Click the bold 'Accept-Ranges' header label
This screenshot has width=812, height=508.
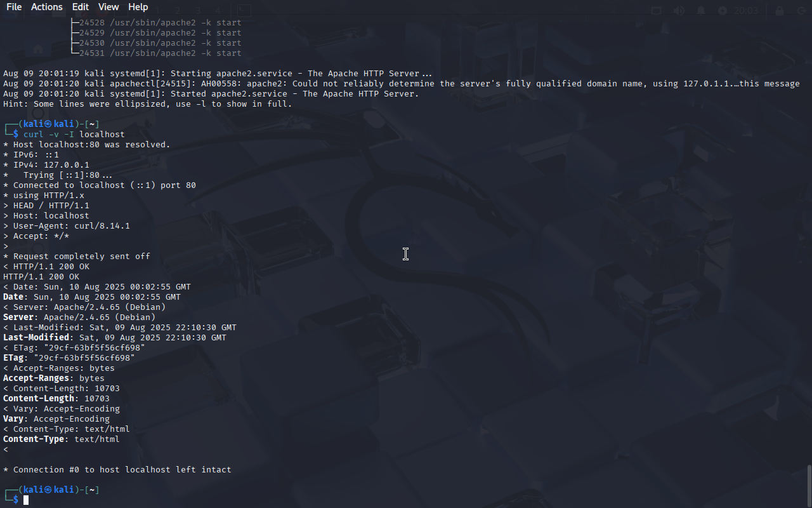click(36, 378)
